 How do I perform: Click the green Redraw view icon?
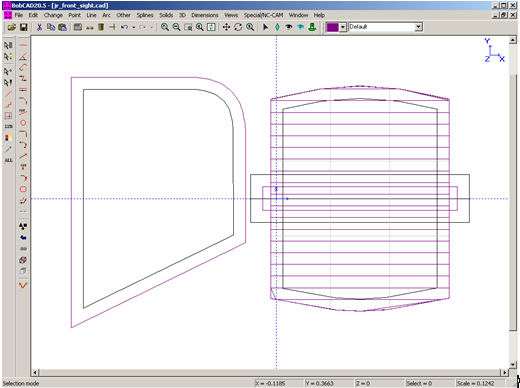(x=211, y=27)
